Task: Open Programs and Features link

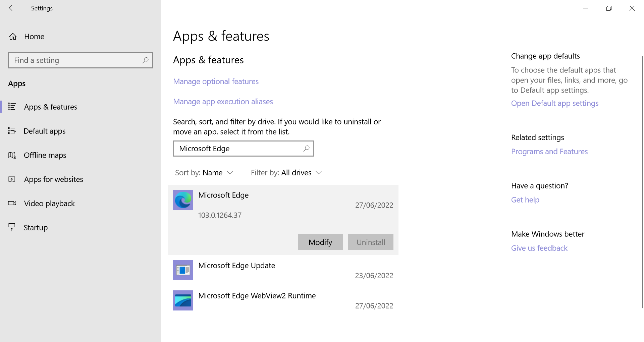Action: tap(549, 152)
